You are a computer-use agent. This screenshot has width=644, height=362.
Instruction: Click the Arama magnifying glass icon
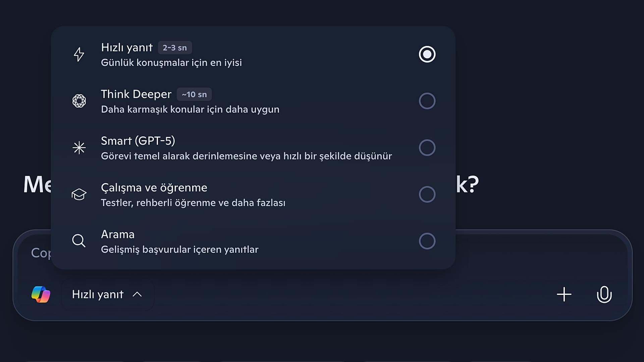[x=79, y=241]
